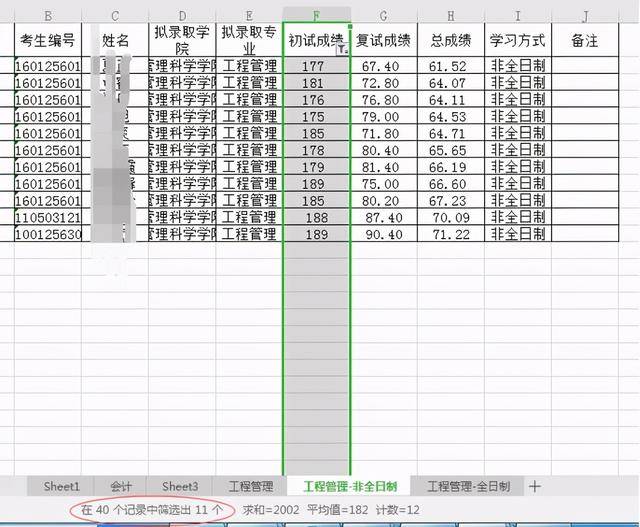
Task: Select column J header
Action: click(x=585, y=16)
